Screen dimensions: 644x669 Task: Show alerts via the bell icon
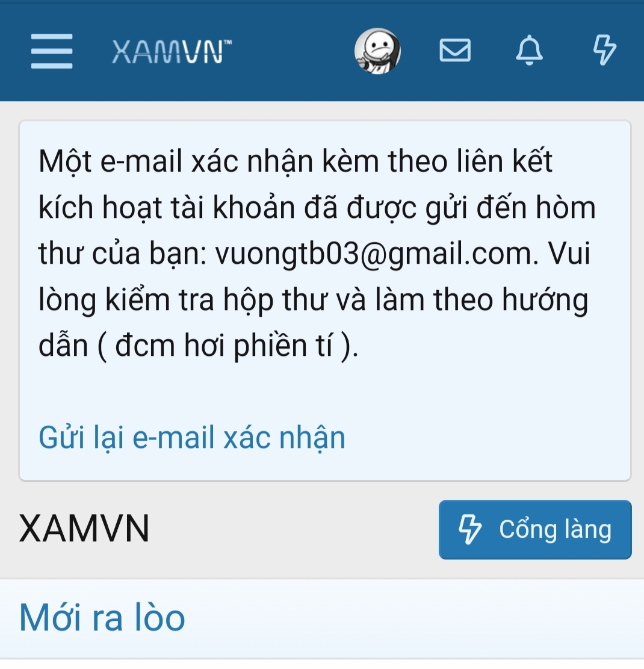[x=529, y=51]
